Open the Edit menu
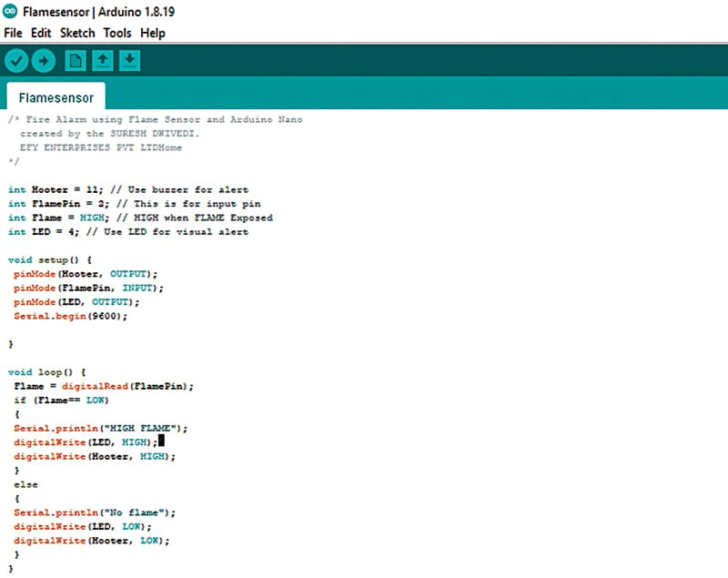The height and width of the screenshot is (578, 728). [41, 33]
